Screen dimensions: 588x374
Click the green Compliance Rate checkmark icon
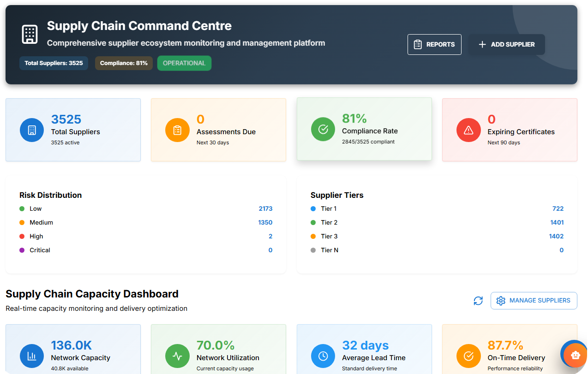(x=323, y=129)
